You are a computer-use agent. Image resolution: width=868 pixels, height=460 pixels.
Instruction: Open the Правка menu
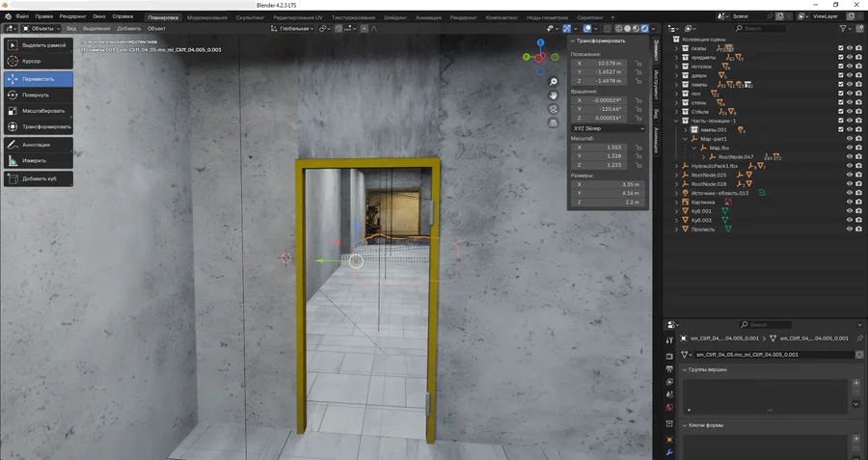click(43, 16)
